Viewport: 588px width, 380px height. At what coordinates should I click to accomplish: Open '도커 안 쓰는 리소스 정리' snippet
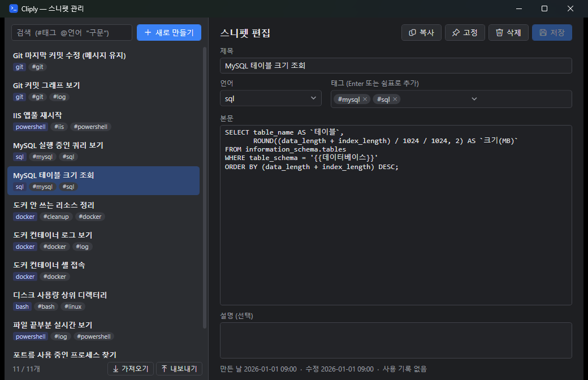[x=103, y=211]
